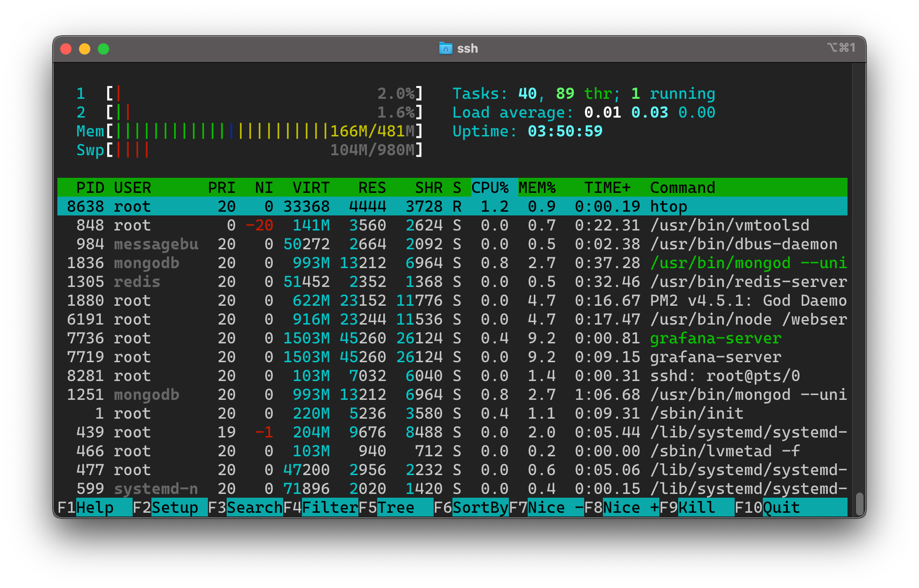Open F2 Setup in the footer
Image resolution: width=919 pixels, height=588 pixels.
pyautogui.click(x=170, y=508)
